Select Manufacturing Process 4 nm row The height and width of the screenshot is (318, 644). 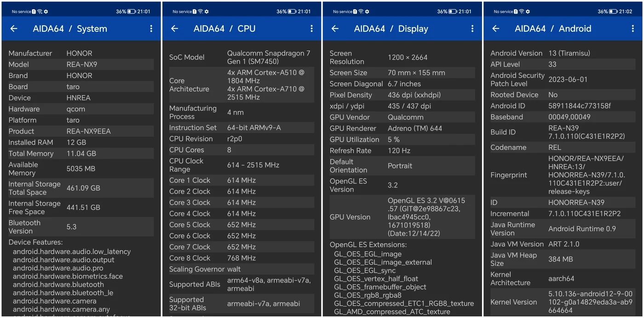(x=241, y=112)
